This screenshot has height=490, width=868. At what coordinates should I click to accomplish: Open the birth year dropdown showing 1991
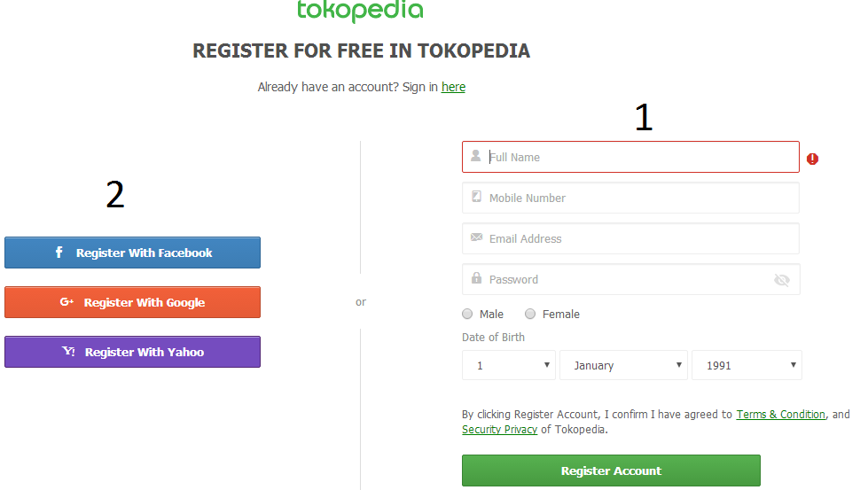point(747,365)
